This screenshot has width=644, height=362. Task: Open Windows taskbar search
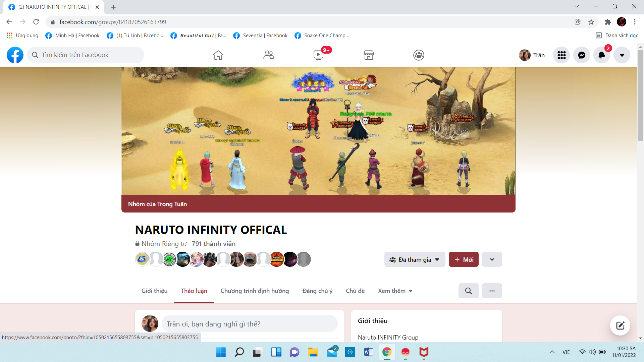tap(239, 352)
